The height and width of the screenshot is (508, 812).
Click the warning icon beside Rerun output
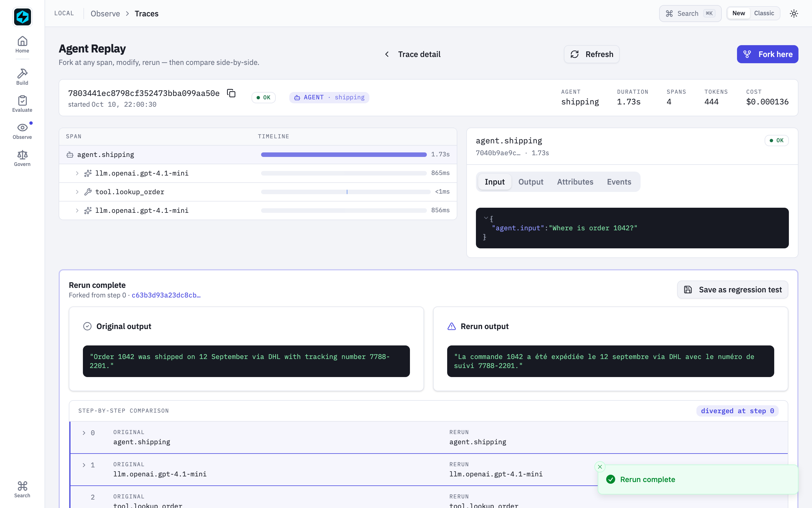point(452,326)
